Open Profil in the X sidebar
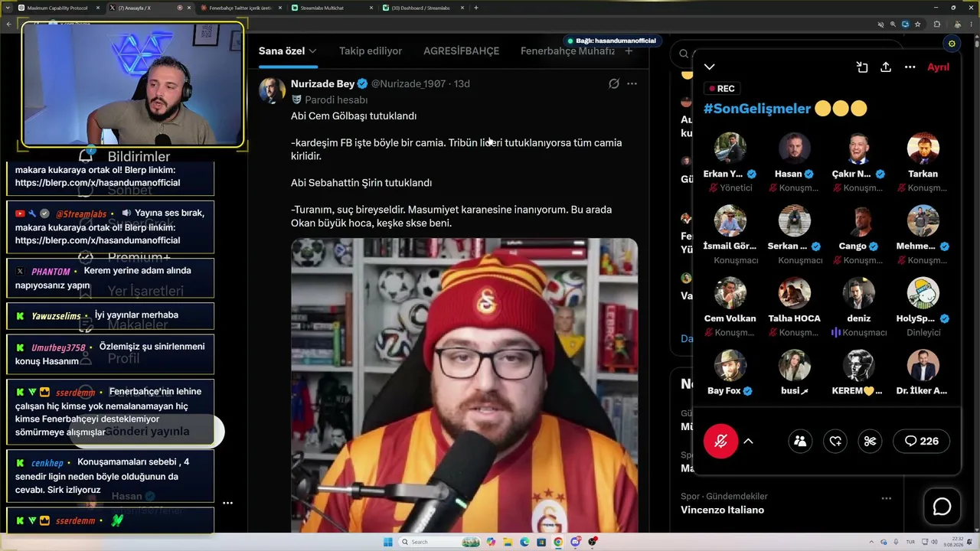Screen dimensions: 980x551 tap(109, 358)
